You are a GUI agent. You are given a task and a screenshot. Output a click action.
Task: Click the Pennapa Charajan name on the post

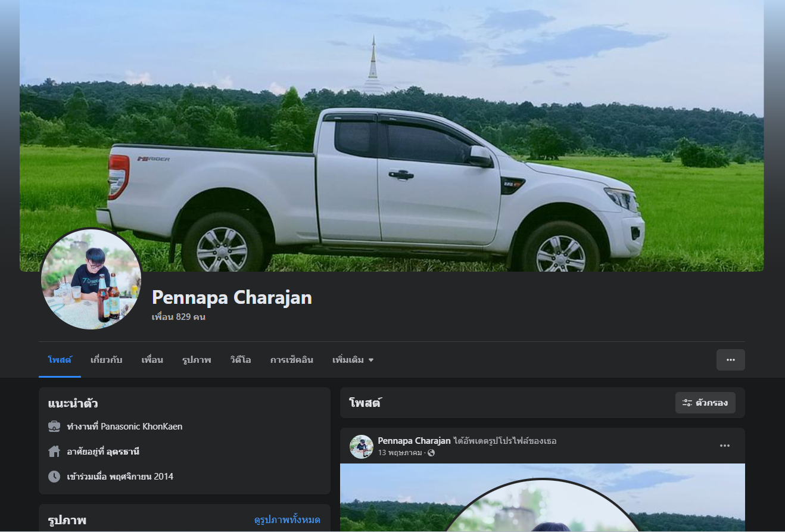click(x=414, y=441)
